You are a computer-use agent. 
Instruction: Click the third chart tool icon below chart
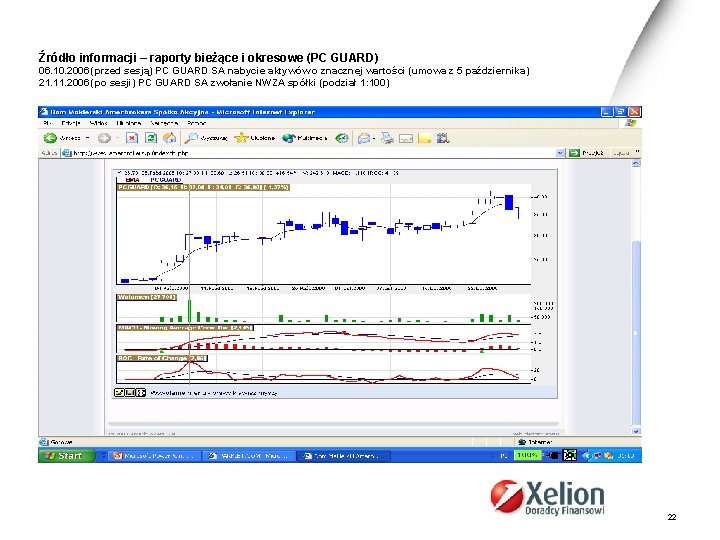click(141, 393)
